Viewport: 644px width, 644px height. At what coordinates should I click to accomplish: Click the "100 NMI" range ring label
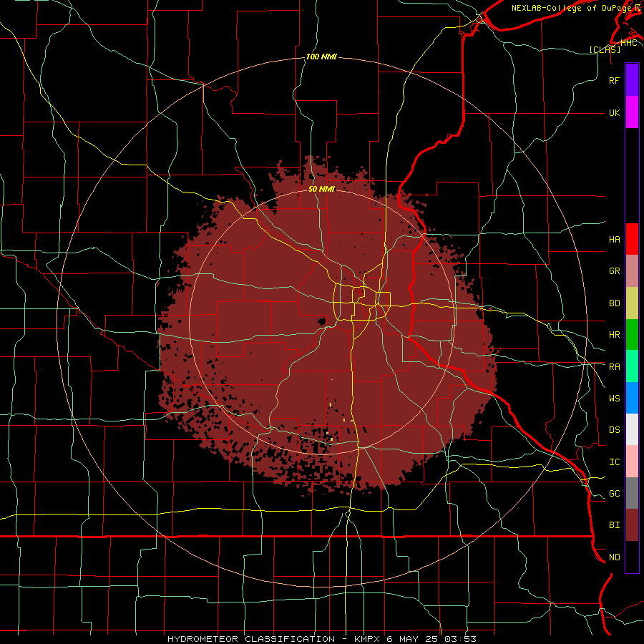(x=321, y=57)
